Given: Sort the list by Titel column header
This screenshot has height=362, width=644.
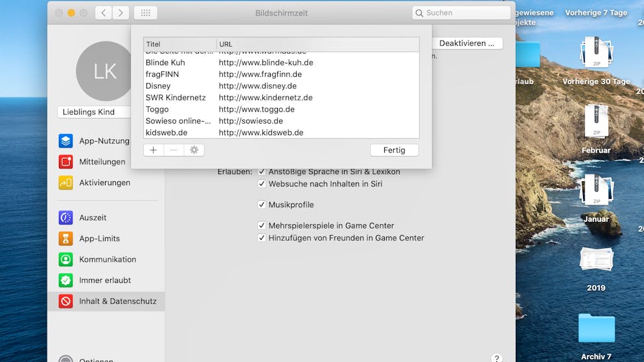Looking at the screenshot, I should click(x=180, y=44).
